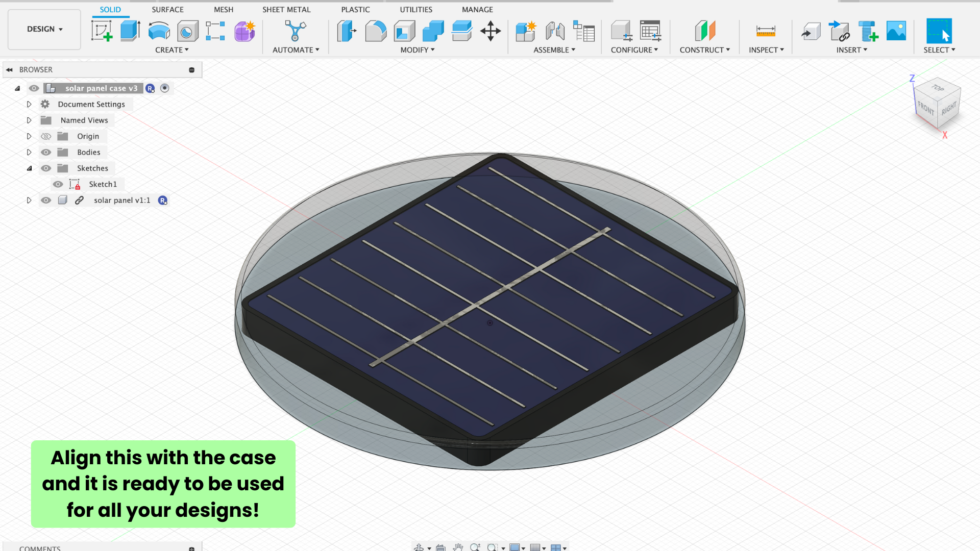
Task: Select the Revolve tool
Action: click(159, 31)
